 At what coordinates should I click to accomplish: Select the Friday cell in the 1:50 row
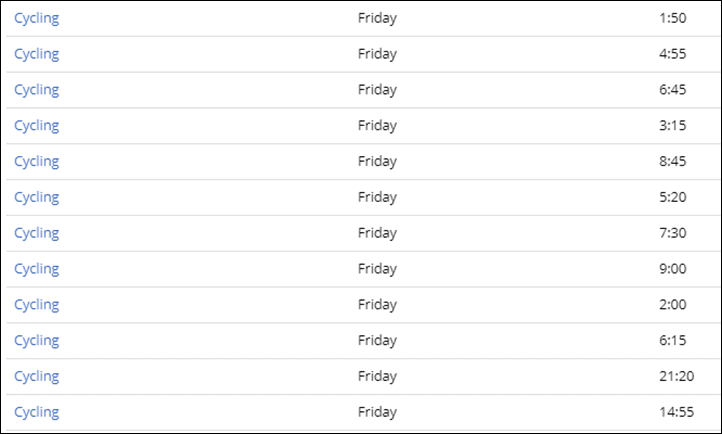[x=377, y=18]
